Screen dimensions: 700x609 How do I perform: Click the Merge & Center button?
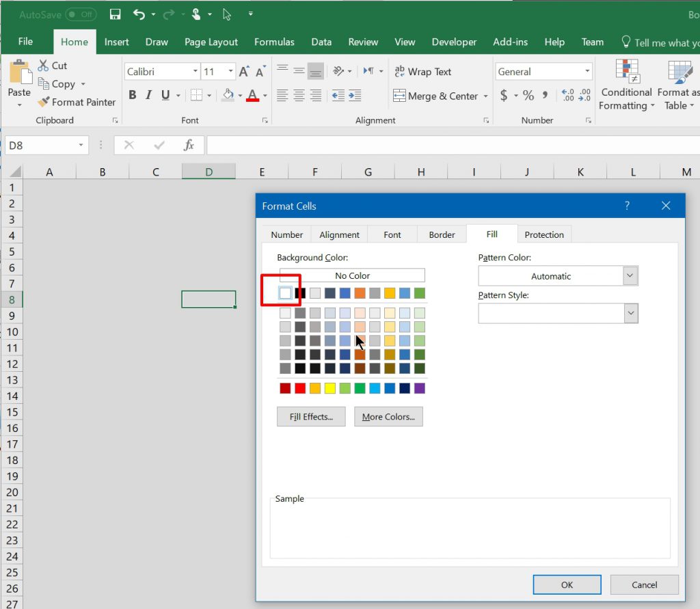(x=435, y=96)
